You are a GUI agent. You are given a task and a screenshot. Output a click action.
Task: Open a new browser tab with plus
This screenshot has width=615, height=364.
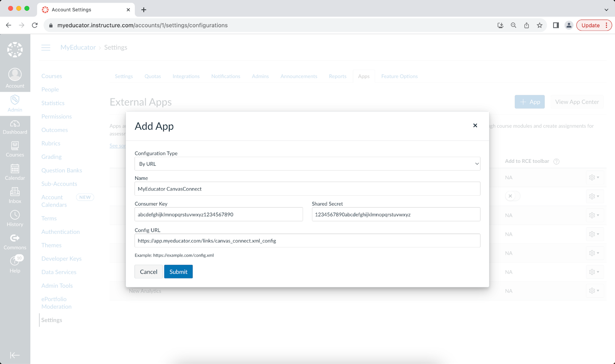(144, 10)
